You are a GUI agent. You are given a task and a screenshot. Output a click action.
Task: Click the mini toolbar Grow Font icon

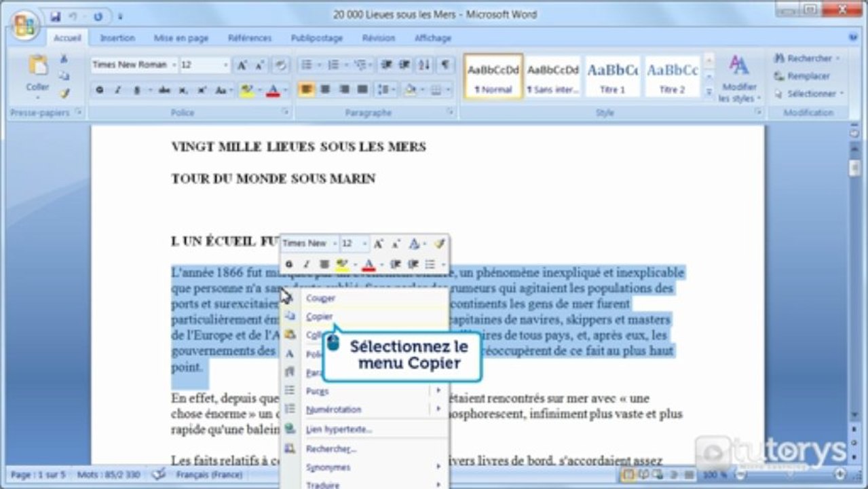(x=379, y=243)
